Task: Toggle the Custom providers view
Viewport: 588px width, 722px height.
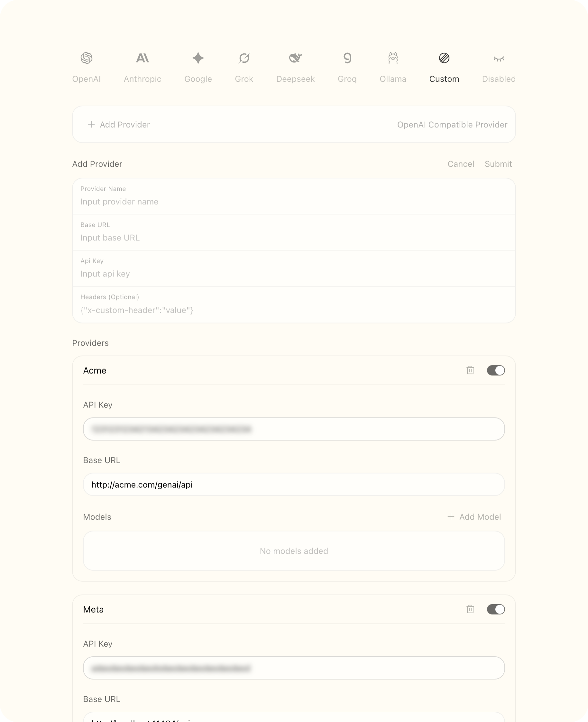Action: tap(444, 66)
